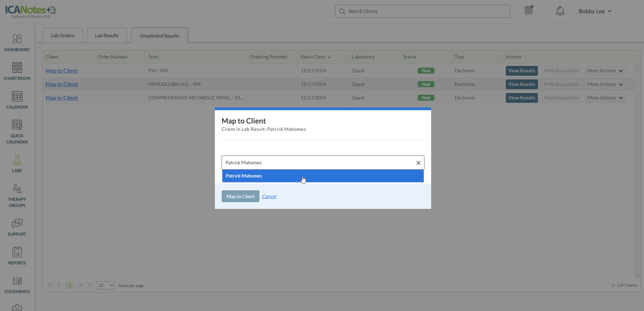
Task: Open items per page dropdown
Action: tap(105, 285)
